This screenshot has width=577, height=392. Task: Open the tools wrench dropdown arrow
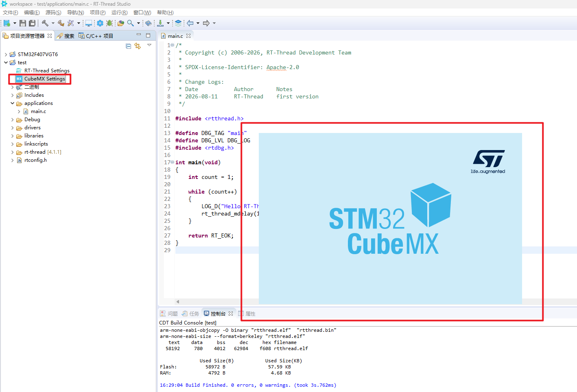(x=79, y=23)
